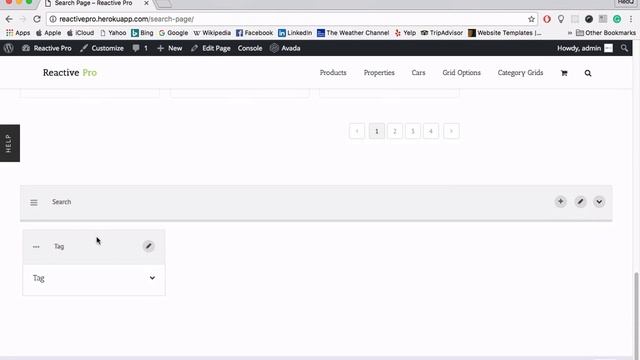
Task: Click the browser back arrow
Action: 9,19
